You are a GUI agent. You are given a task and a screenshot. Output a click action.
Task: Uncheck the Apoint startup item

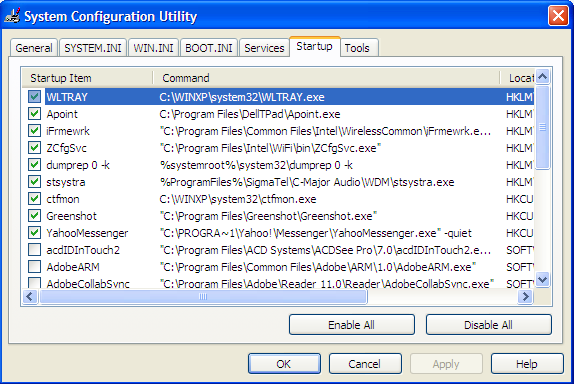pos(34,114)
